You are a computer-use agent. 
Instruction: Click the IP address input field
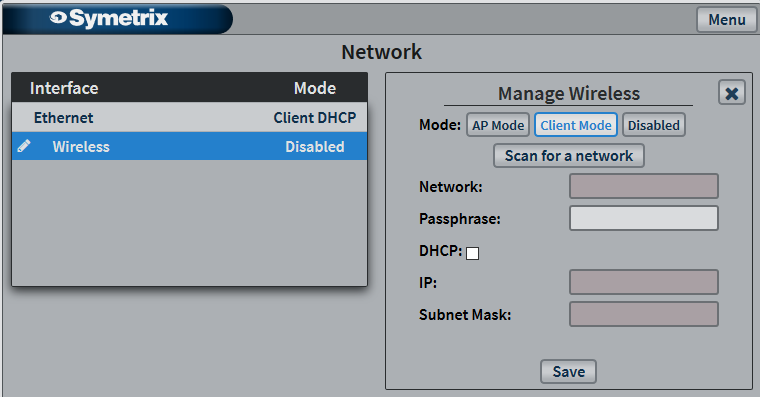click(644, 282)
